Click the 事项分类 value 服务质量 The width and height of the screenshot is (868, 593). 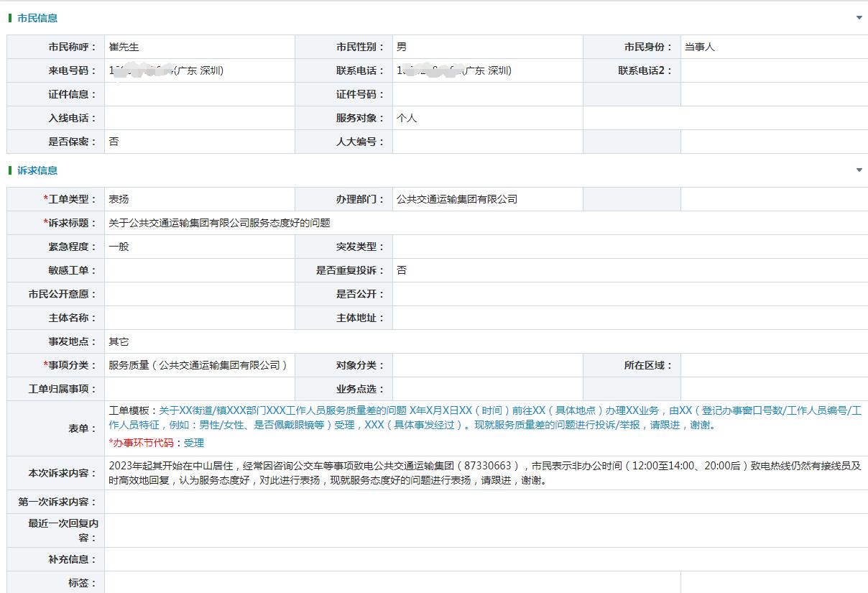click(x=198, y=365)
